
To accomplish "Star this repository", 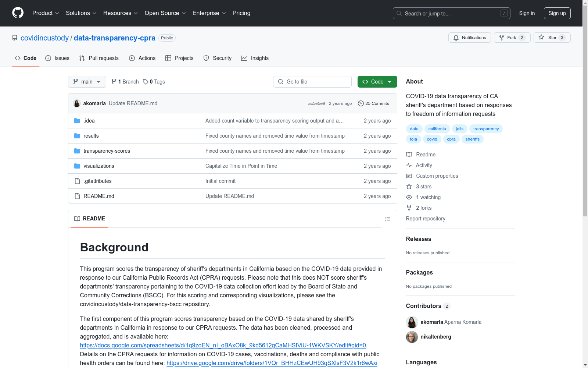I will (x=552, y=38).
